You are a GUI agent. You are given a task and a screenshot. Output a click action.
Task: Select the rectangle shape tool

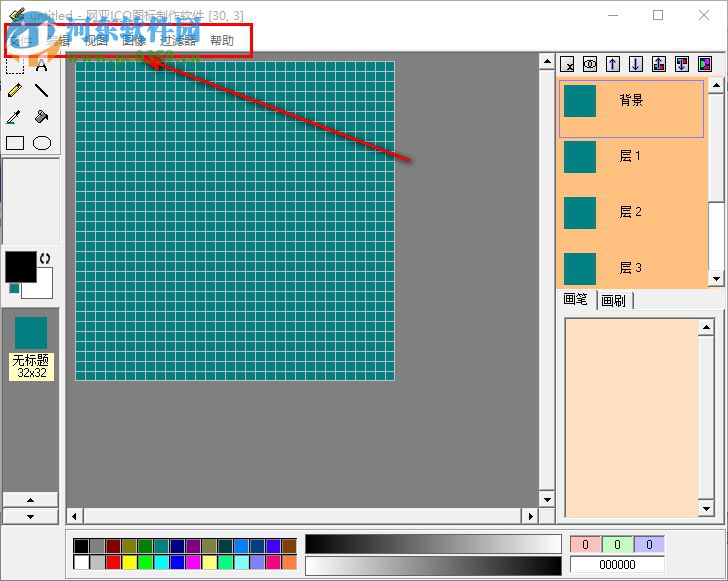coord(15,143)
